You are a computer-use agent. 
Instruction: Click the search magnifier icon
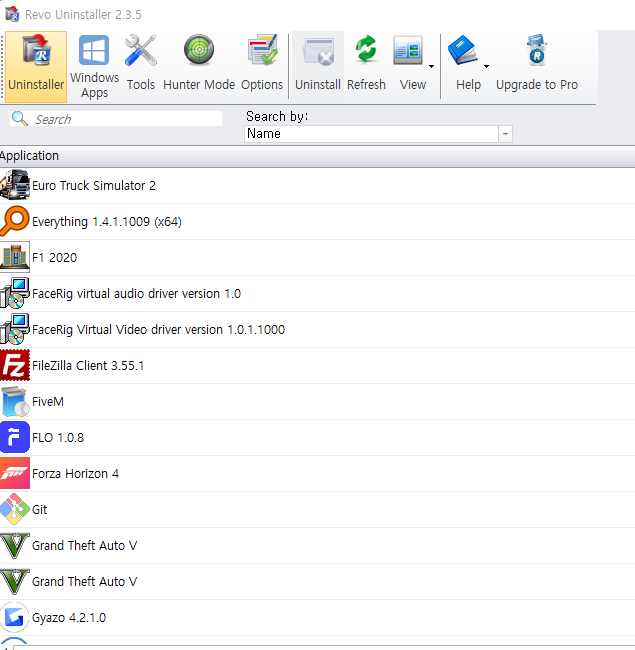point(19,119)
